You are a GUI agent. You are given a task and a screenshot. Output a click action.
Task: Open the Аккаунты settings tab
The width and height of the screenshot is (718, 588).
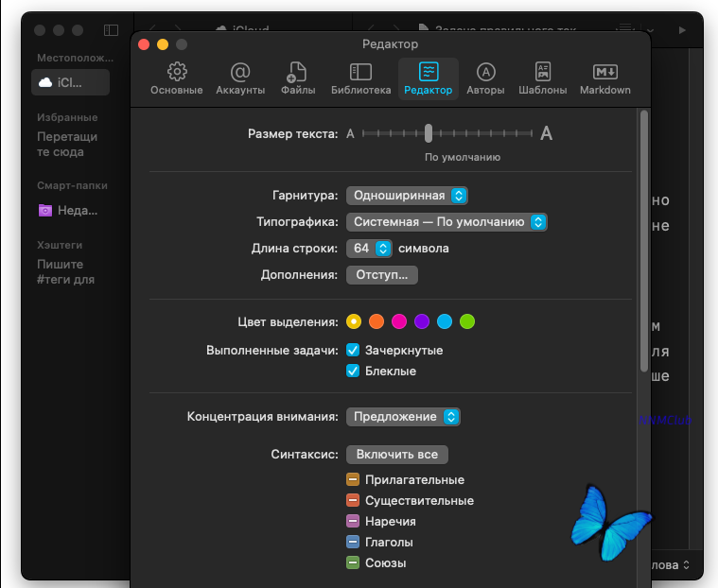tap(240, 78)
